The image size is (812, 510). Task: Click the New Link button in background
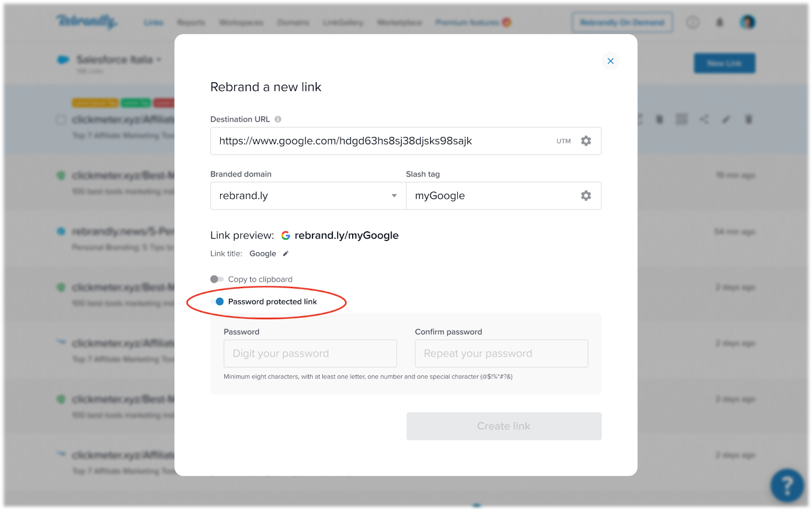(x=725, y=63)
